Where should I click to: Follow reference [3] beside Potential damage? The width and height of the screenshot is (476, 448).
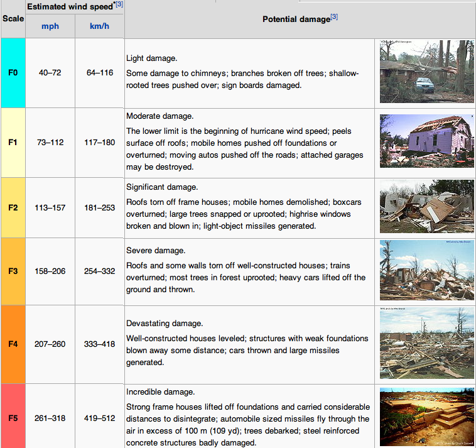[x=334, y=17]
